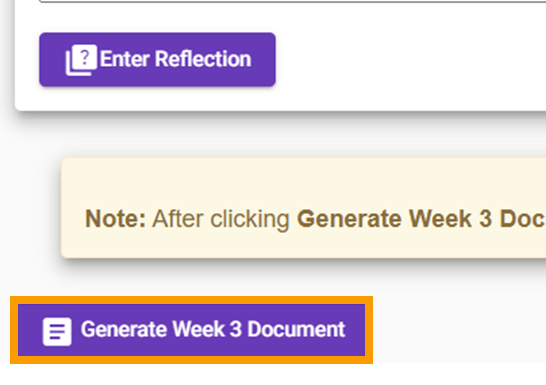Click the "Week 3" text on bottom button
Image resolution: width=546 pixels, height=385 pixels.
click(207, 329)
